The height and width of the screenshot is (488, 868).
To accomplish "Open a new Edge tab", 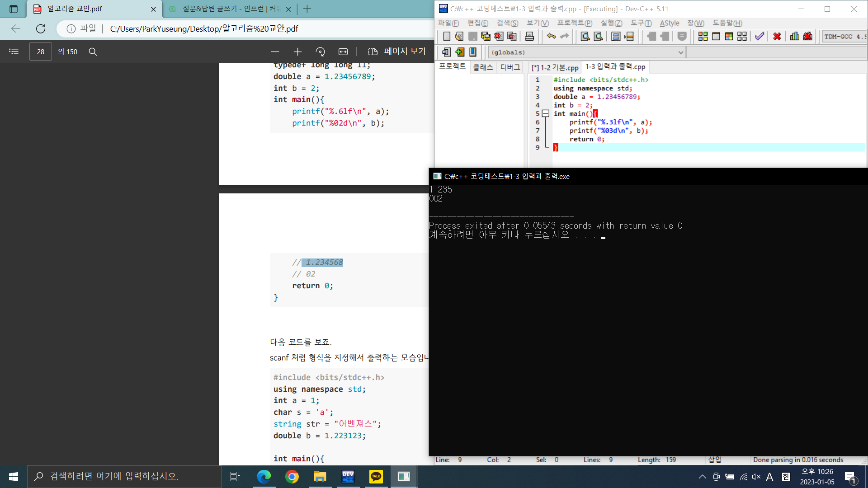I will (x=307, y=9).
